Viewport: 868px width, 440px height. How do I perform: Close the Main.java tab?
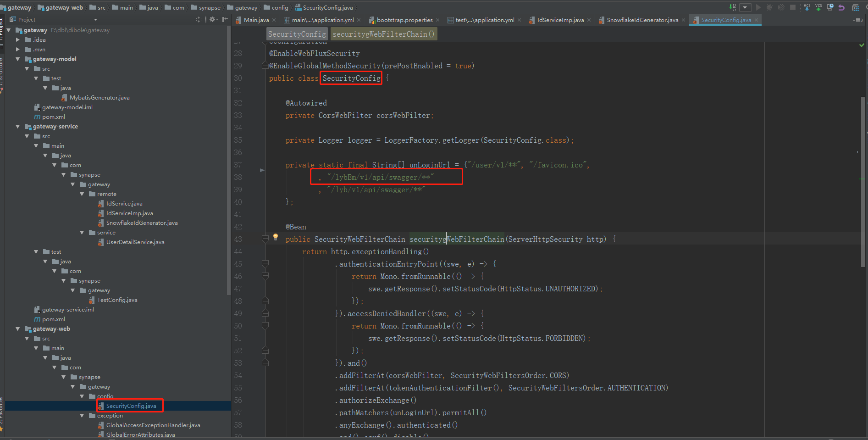click(x=274, y=20)
